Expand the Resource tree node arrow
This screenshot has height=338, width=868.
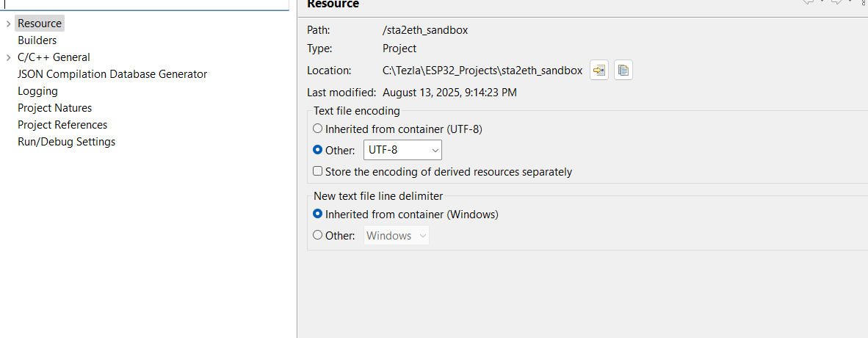(8, 24)
